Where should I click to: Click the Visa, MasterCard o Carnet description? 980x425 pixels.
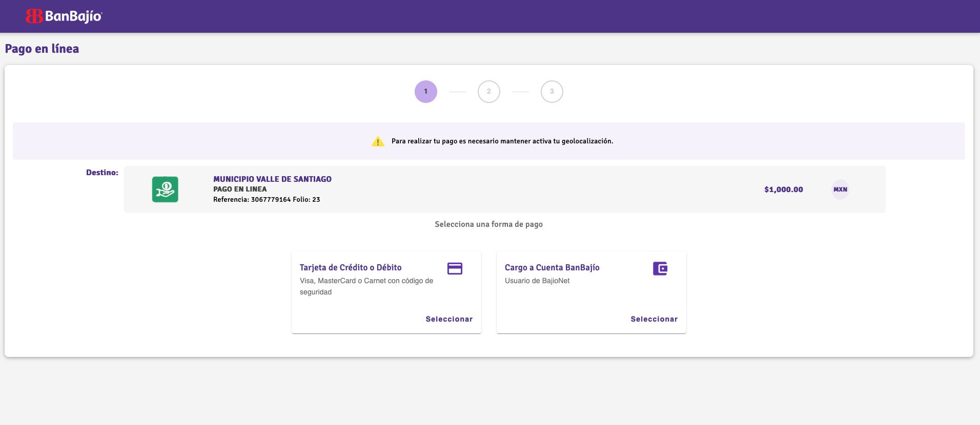coord(366,286)
